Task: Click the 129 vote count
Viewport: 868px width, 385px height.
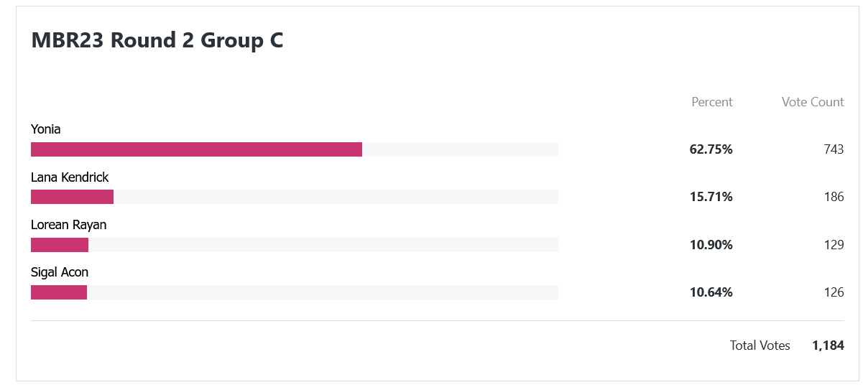Action: point(834,245)
